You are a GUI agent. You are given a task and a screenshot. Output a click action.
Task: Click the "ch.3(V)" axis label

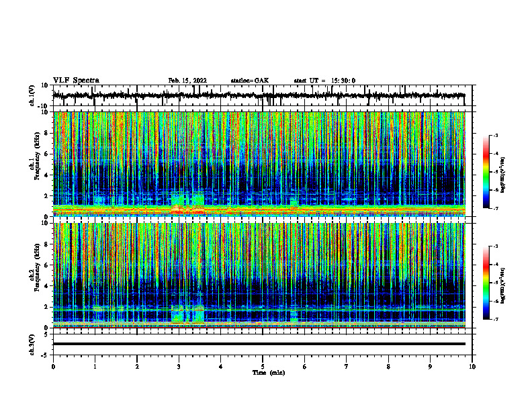(x=32, y=345)
